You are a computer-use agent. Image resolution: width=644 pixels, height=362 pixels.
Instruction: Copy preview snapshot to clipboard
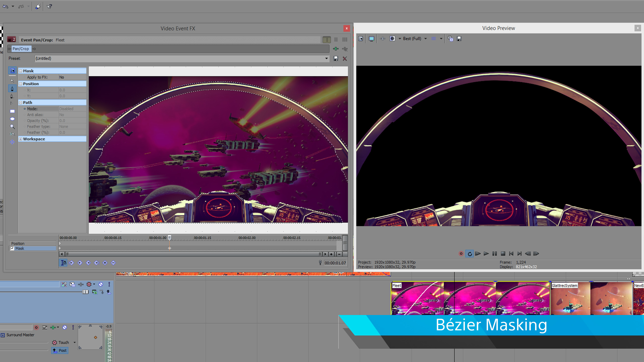451,38
